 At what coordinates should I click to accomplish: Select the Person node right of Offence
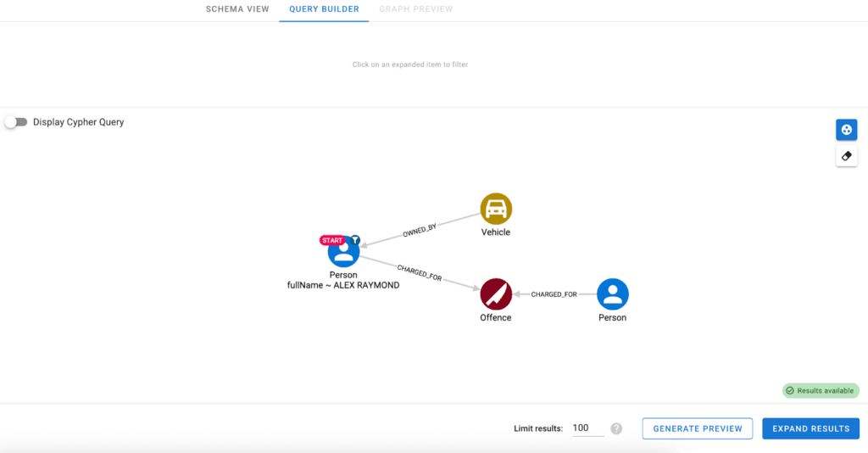[612, 294]
